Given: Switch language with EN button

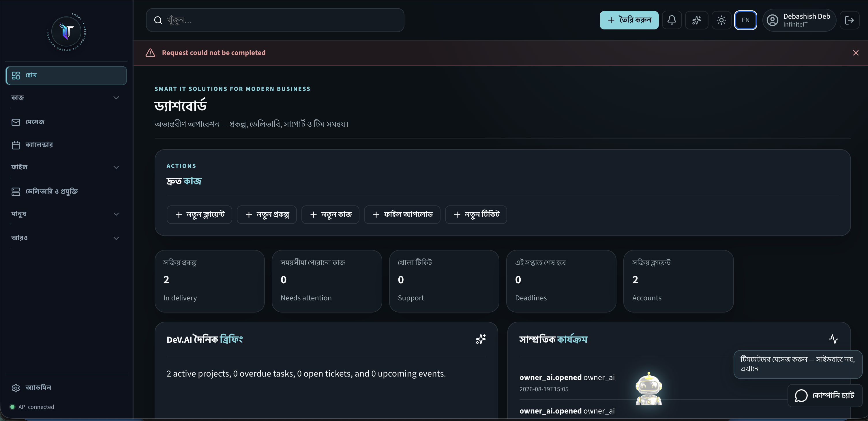Looking at the screenshot, I should click(745, 20).
